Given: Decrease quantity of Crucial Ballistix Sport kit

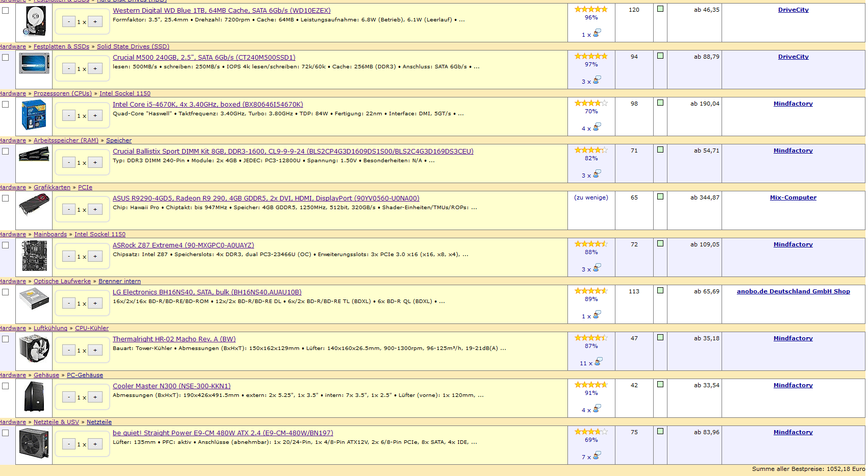Looking at the screenshot, I should tap(69, 162).
